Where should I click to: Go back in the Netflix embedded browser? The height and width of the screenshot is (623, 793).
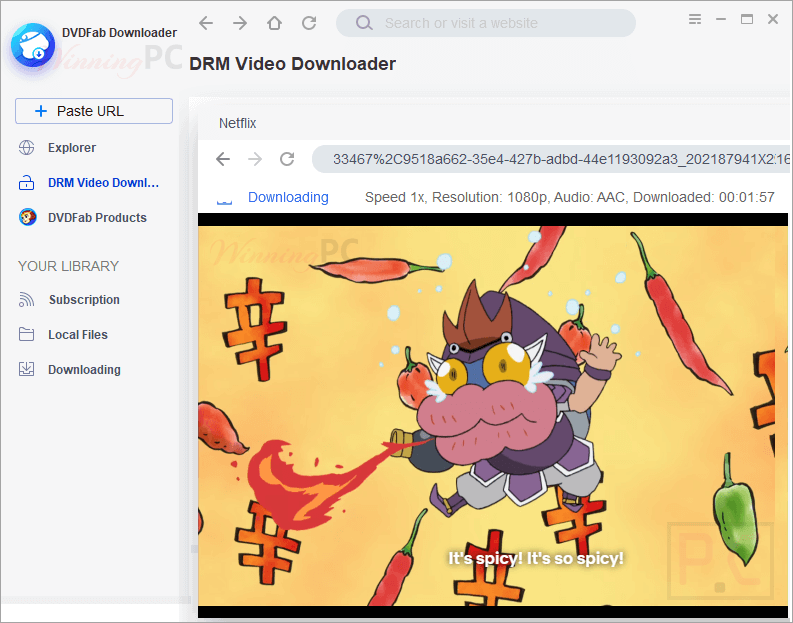click(223, 159)
